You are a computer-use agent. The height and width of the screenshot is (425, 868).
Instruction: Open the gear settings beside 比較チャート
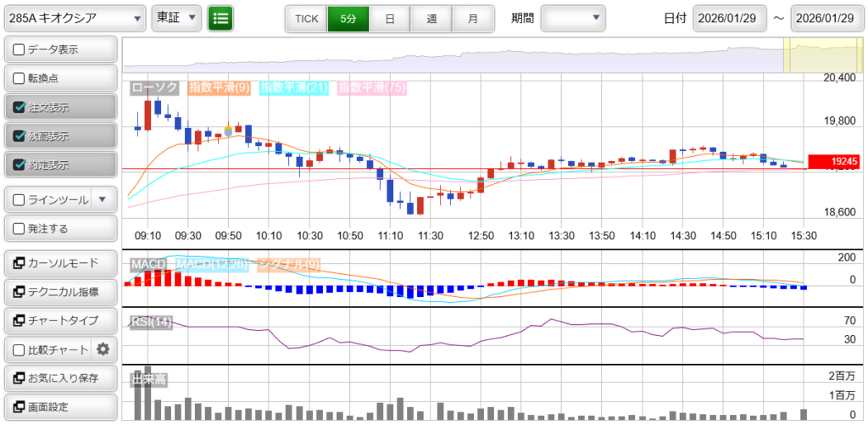(103, 349)
